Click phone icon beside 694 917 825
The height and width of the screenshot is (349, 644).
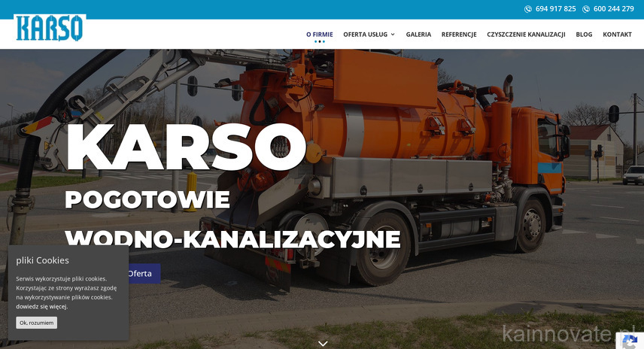(528, 9)
